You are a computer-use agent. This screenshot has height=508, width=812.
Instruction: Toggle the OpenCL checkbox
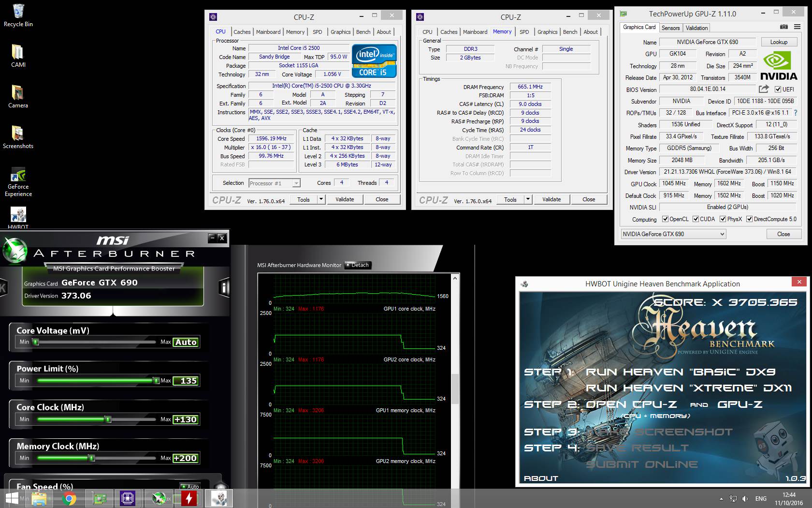(x=665, y=219)
